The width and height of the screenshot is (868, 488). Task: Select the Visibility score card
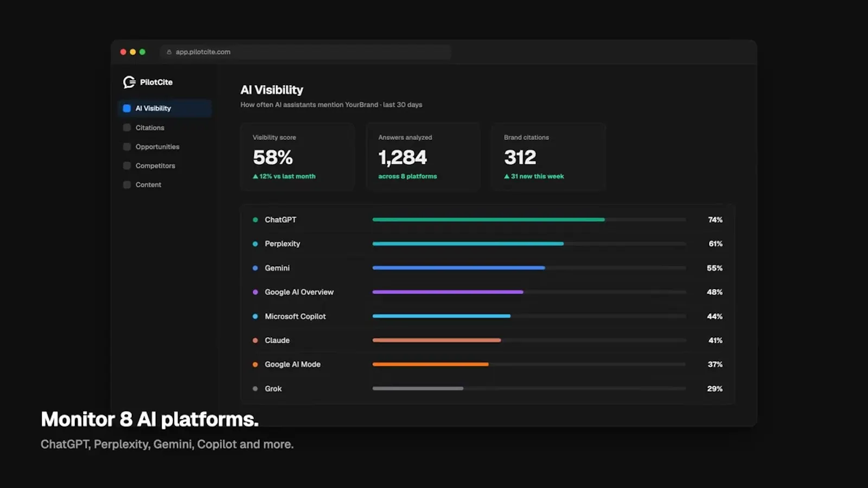297,157
